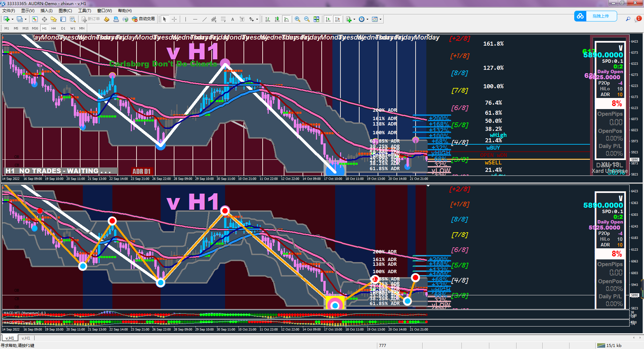The width and height of the screenshot is (644, 349).
Task: Select the first v,H1 chart tab
Action: (x=10, y=338)
